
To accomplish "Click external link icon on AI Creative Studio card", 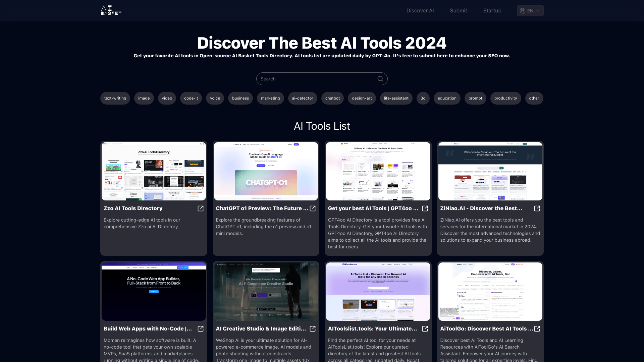I will (x=313, y=329).
